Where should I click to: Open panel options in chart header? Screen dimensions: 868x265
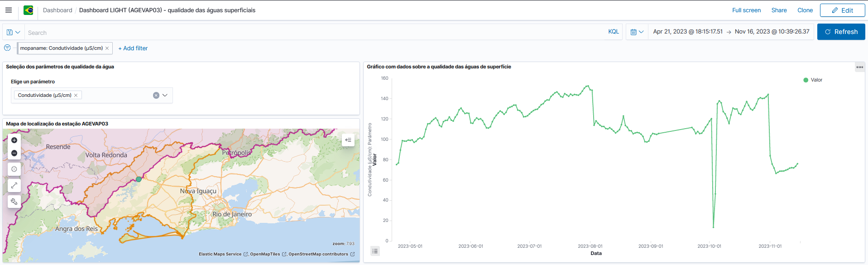coord(859,67)
